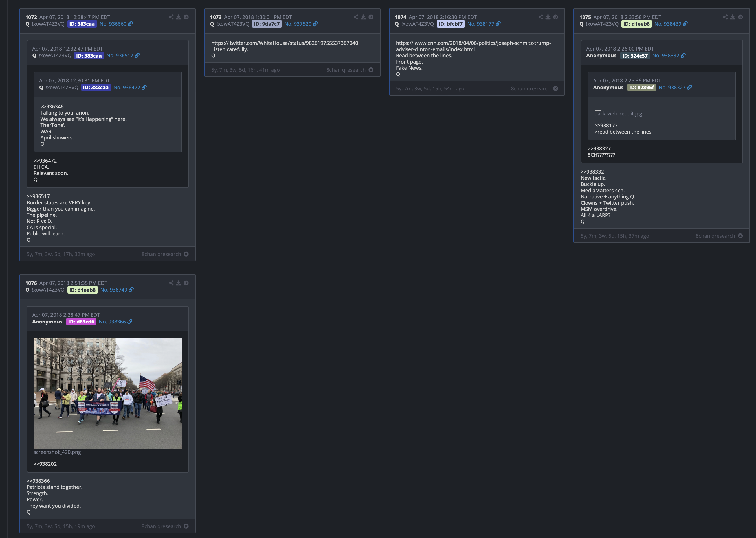Click 'Patriots stand together.' line in post 1076
The image size is (756, 538).
click(54, 487)
